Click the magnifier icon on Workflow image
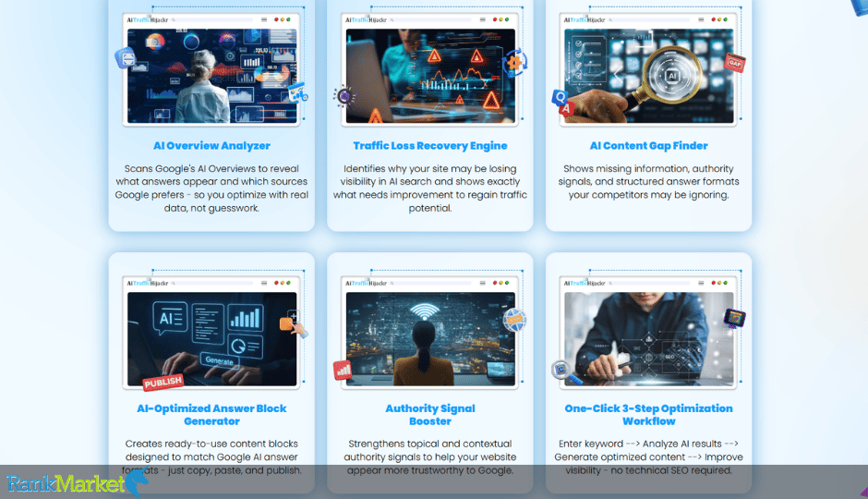The height and width of the screenshot is (499, 868). 566,371
